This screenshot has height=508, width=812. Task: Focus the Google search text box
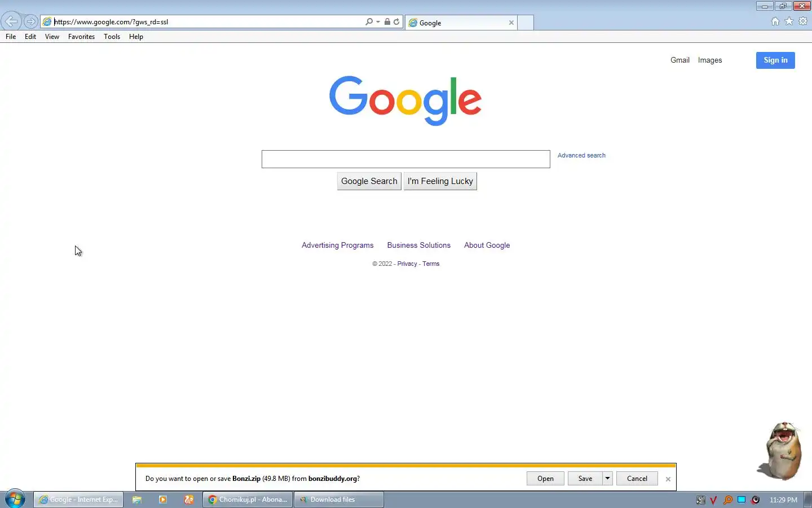pyautogui.click(x=406, y=159)
